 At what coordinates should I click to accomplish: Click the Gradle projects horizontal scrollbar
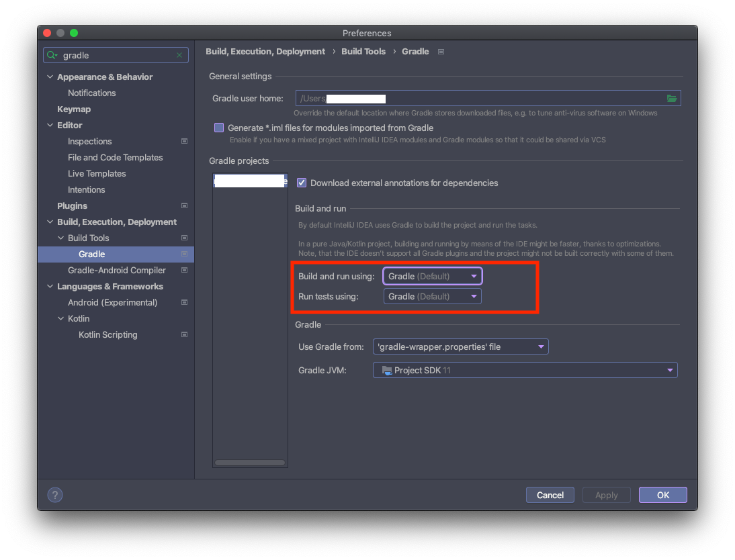[x=250, y=463]
